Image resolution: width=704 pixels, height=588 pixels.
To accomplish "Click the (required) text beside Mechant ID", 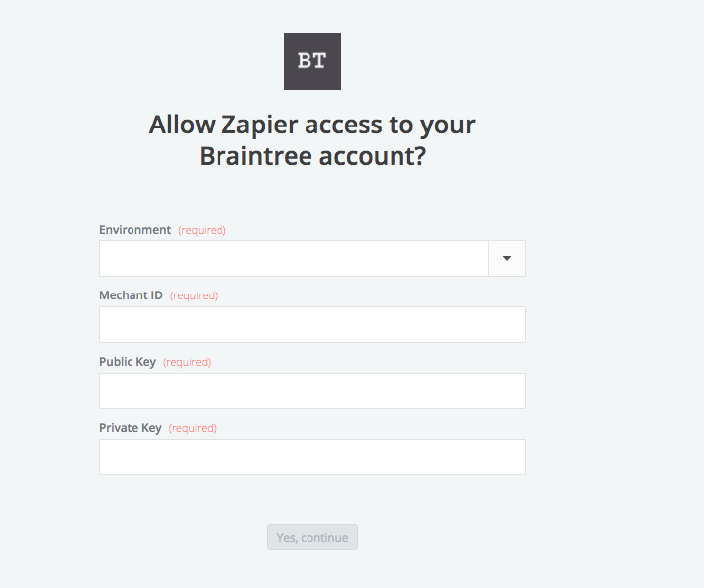I will point(194,295).
